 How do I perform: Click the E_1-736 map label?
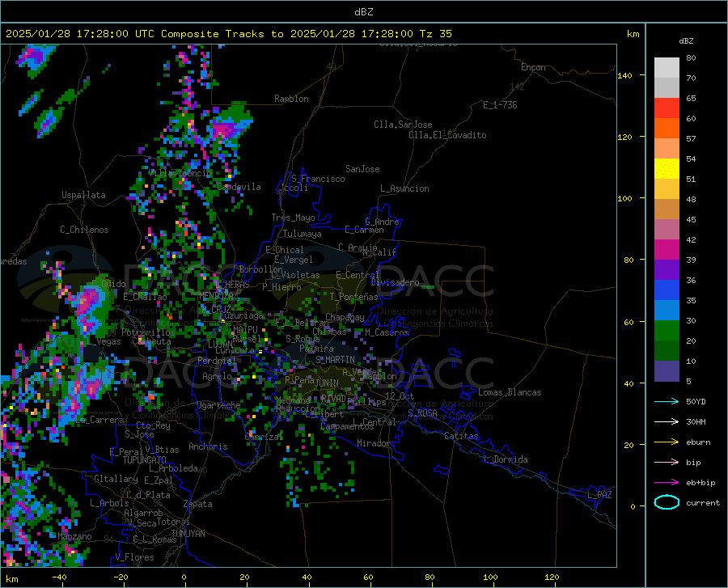tap(500, 105)
